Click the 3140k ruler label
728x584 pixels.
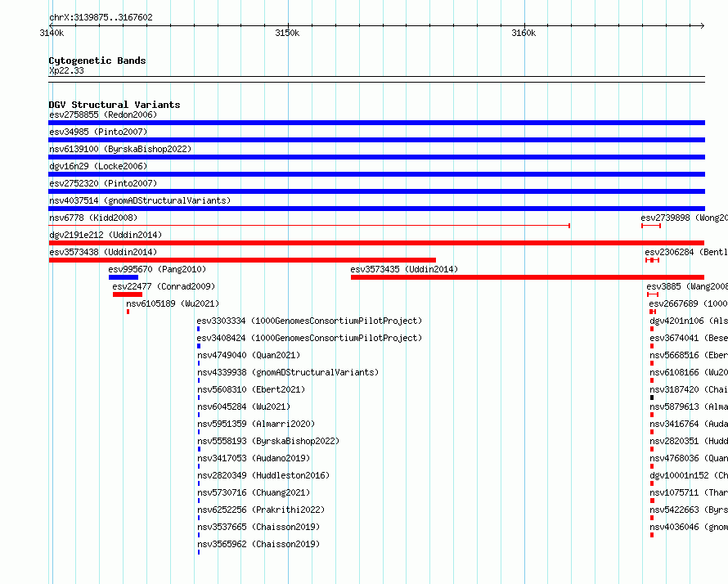pos(52,33)
